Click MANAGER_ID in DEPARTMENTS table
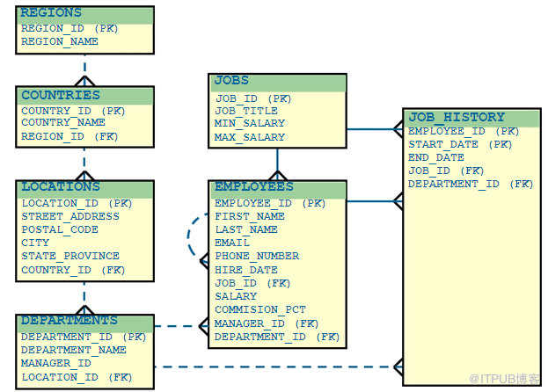The width and height of the screenshot is (548, 392). [56, 363]
